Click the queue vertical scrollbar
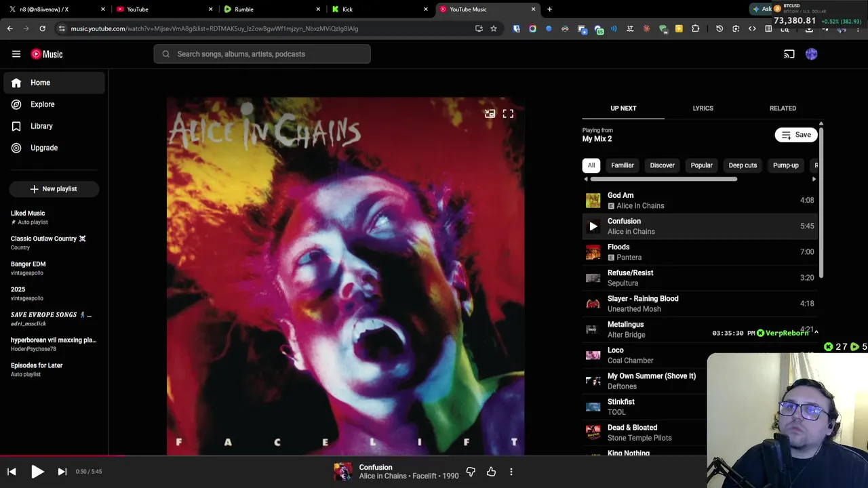The width and height of the screenshot is (868, 488). coord(821,202)
